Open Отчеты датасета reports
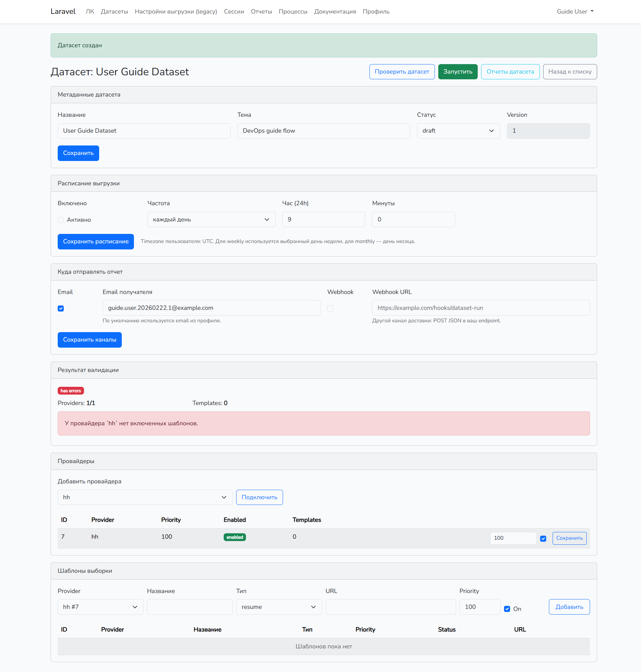 click(x=510, y=72)
